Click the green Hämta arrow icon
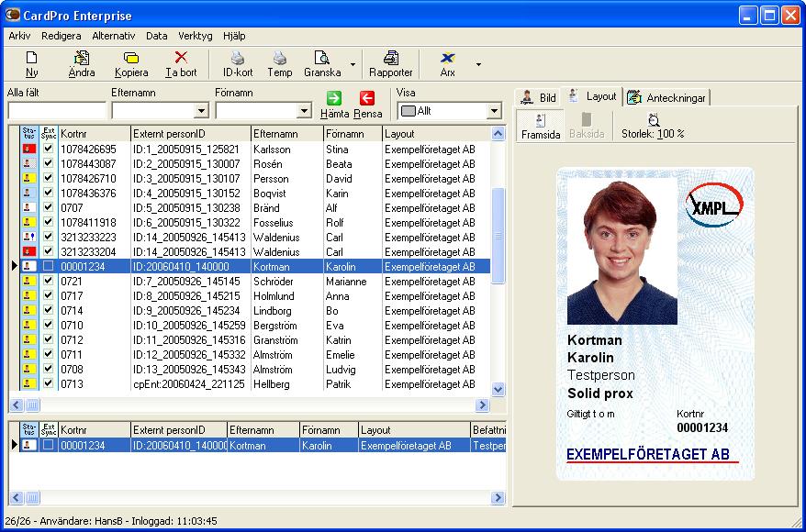The height and width of the screenshot is (532, 806). point(334,98)
